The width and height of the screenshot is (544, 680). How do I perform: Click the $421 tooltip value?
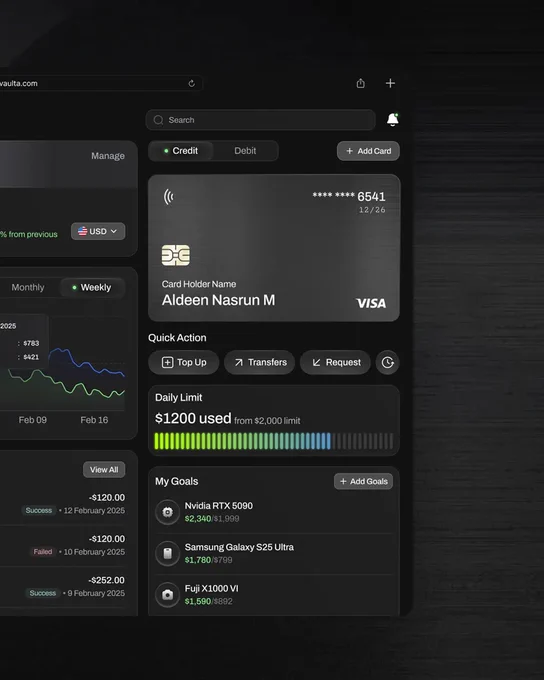31,357
